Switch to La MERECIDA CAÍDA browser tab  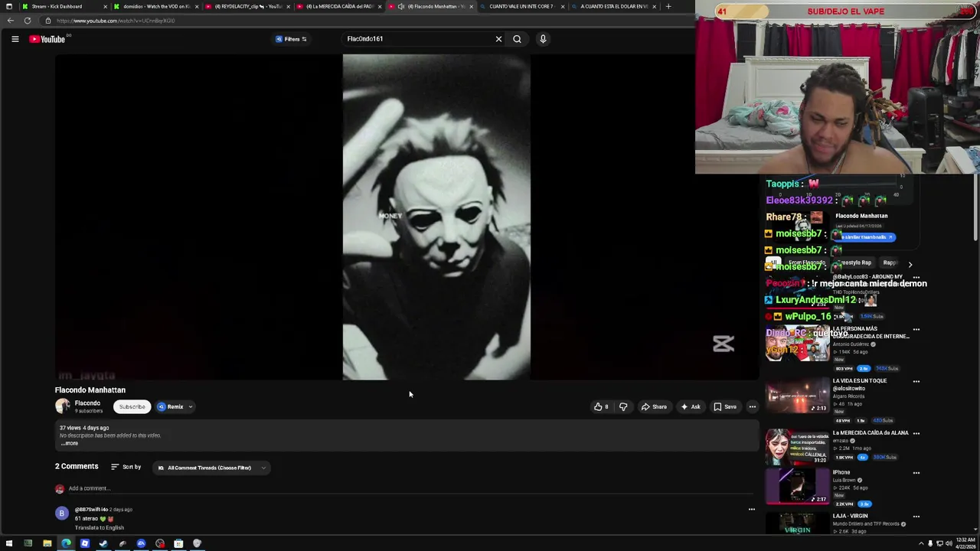pos(338,6)
